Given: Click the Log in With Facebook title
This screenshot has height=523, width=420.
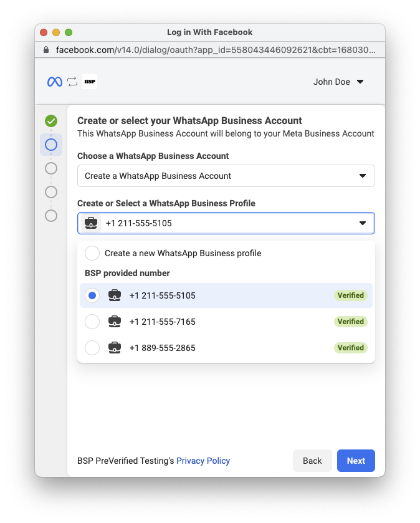Looking at the screenshot, I should coord(209,32).
